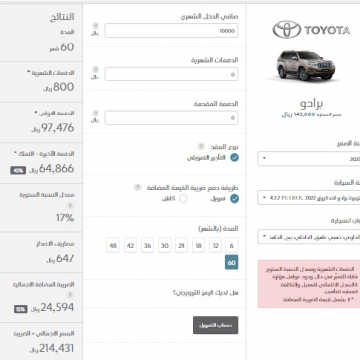Click help icon beside down payment field
The width and height of the screenshot is (360, 360).
[x=95, y=113]
